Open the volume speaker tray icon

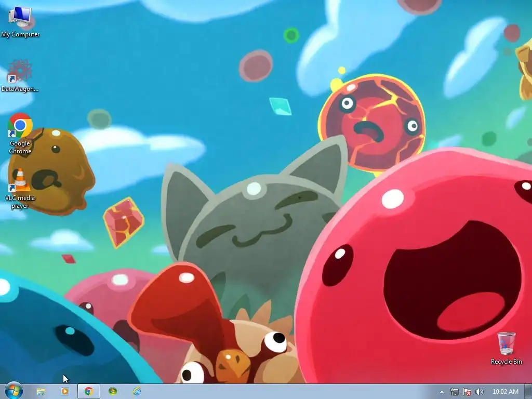click(479, 392)
